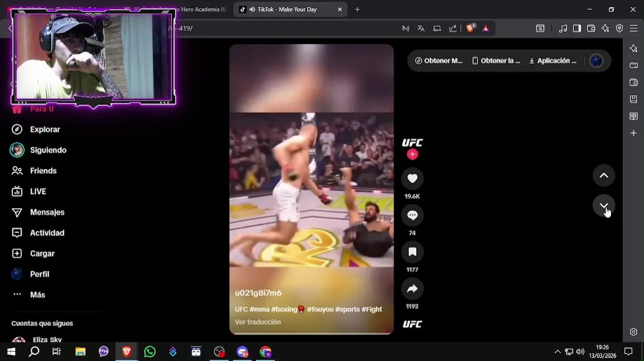The image size is (644, 361).
Task: Open Windows Start menu
Action: coord(11,351)
